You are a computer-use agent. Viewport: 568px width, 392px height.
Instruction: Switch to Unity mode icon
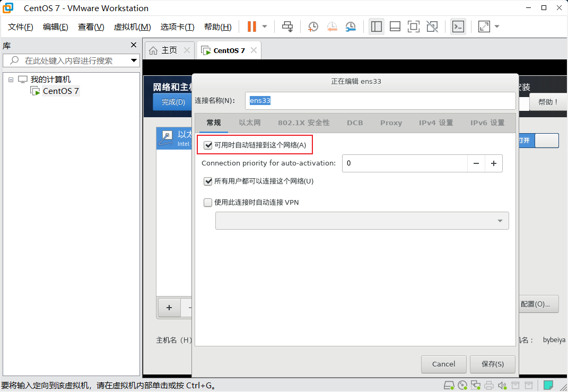coord(432,27)
